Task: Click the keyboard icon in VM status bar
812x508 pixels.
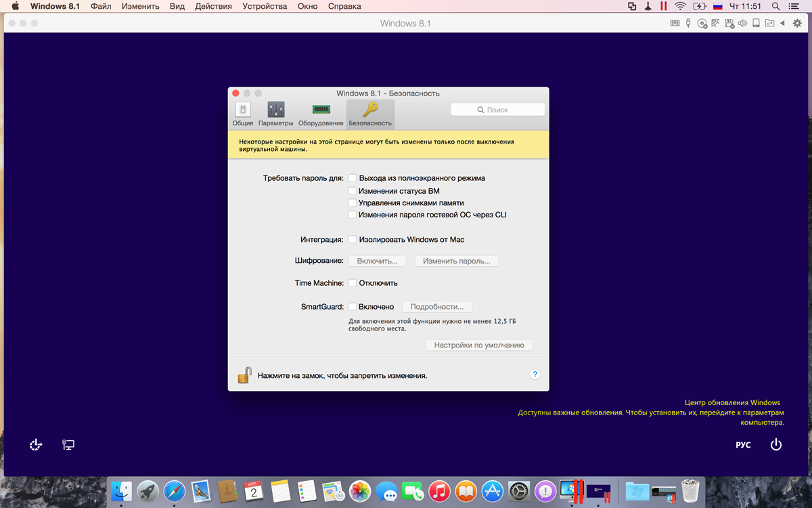Action: tap(675, 23)
